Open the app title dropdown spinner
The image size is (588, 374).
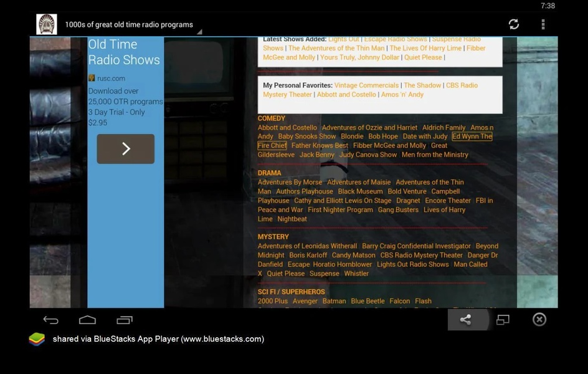pos(133,25)
